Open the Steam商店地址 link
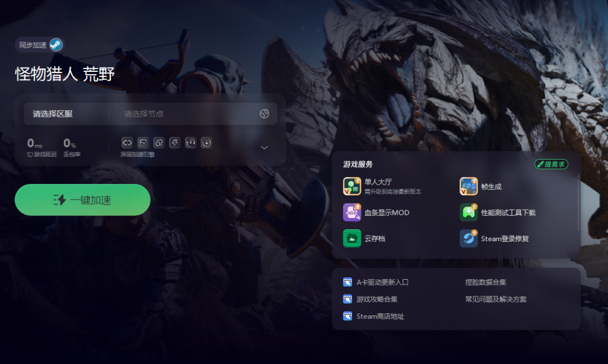 pos(381,316)
